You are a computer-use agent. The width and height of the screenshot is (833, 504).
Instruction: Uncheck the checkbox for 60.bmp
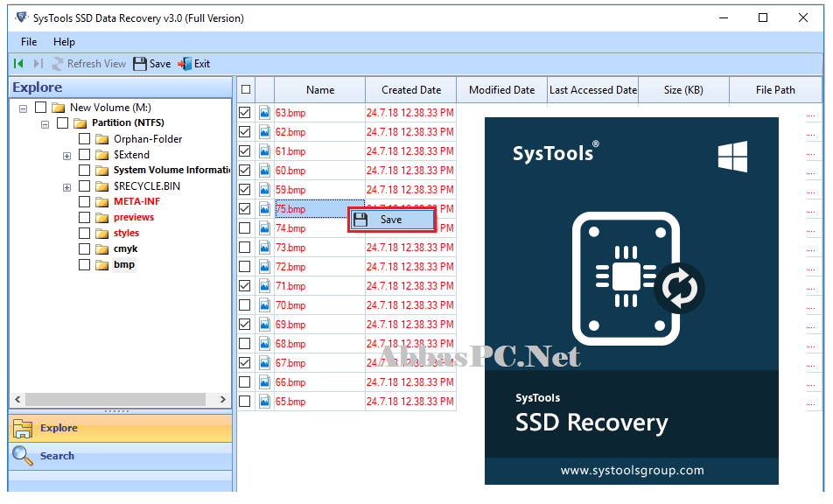[245, 171]
